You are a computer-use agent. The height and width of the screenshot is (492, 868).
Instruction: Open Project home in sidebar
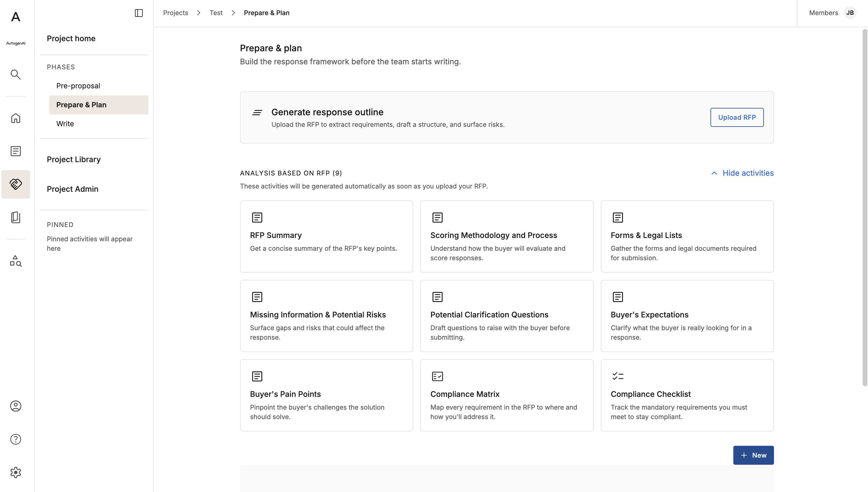(71, 39)
